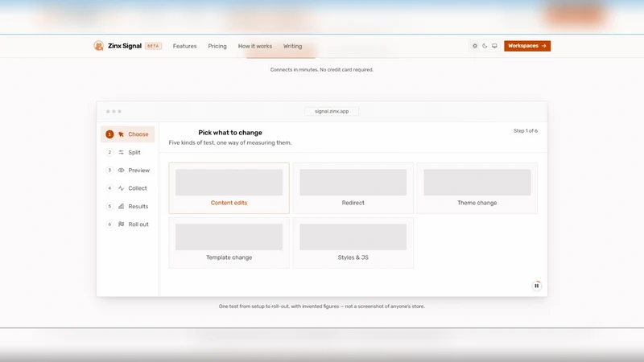
Task: Open Workspaces button
Action: [527, 46]
